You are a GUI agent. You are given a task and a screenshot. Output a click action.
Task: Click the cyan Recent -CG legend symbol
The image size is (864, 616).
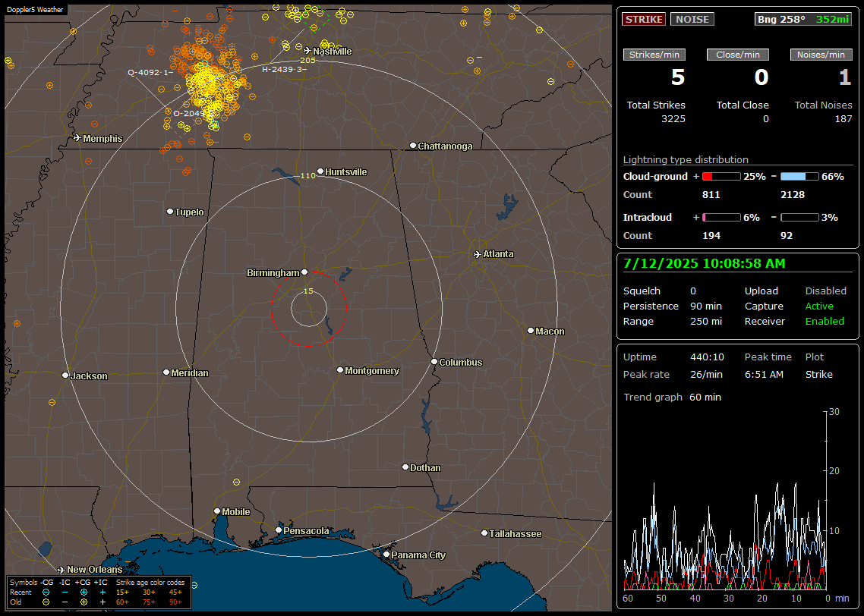coord(46,592)
